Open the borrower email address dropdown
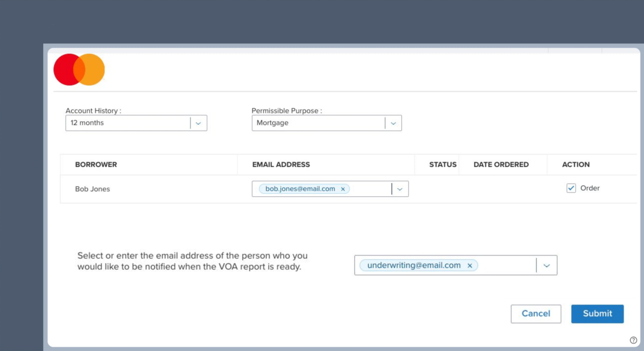Screen dimensions: 644x351 click(x=400, y=189)
